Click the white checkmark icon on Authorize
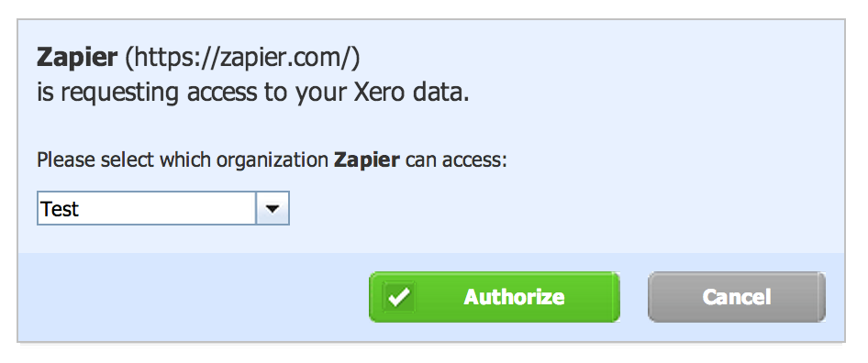868x363 pixels. (x=398, y=298)
